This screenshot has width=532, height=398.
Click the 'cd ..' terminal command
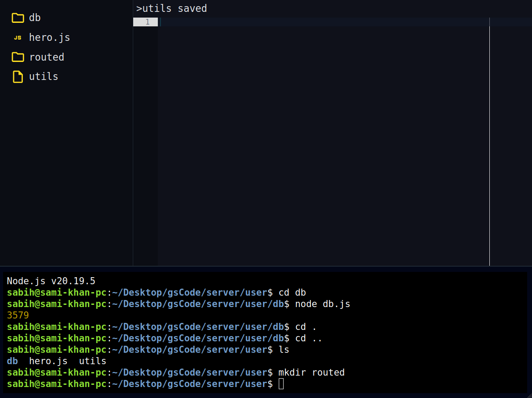click(309, 338)
